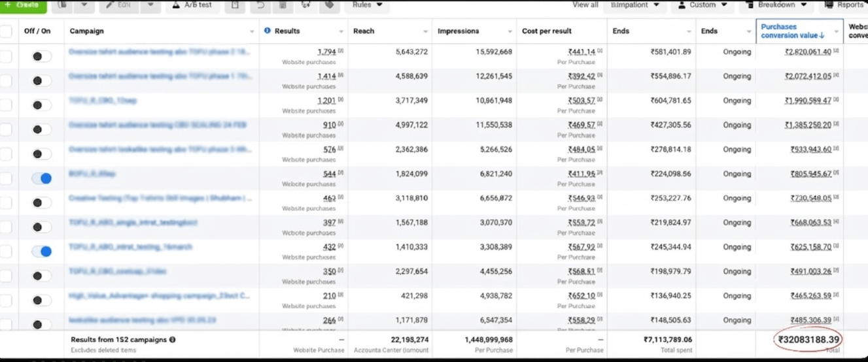This screenshot has height=362, width=868.
Task: Open the Rules dropdown
Action: tap(367, 5)
